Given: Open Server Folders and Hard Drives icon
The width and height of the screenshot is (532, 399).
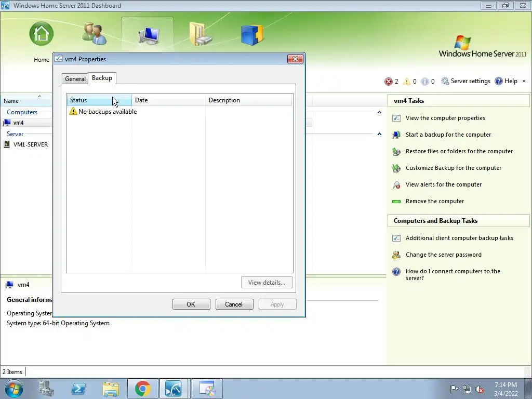Looking at the screenshot, I should tap(200, 34).
